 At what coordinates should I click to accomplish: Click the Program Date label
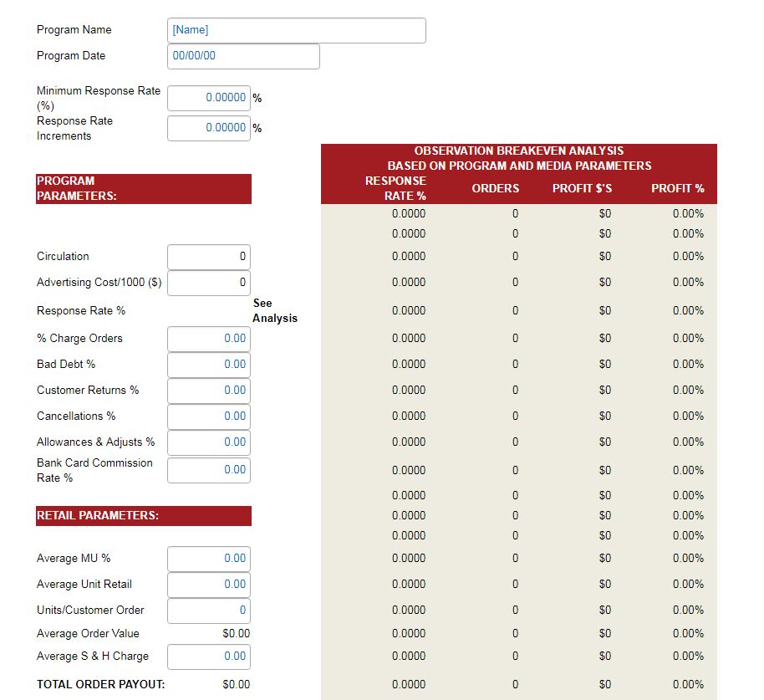tap(71, 55)
